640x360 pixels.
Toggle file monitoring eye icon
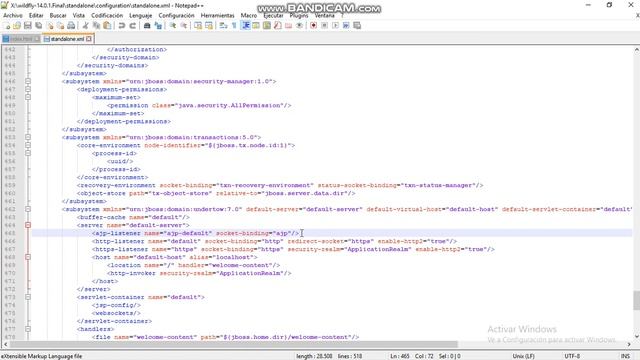[299, 25]
